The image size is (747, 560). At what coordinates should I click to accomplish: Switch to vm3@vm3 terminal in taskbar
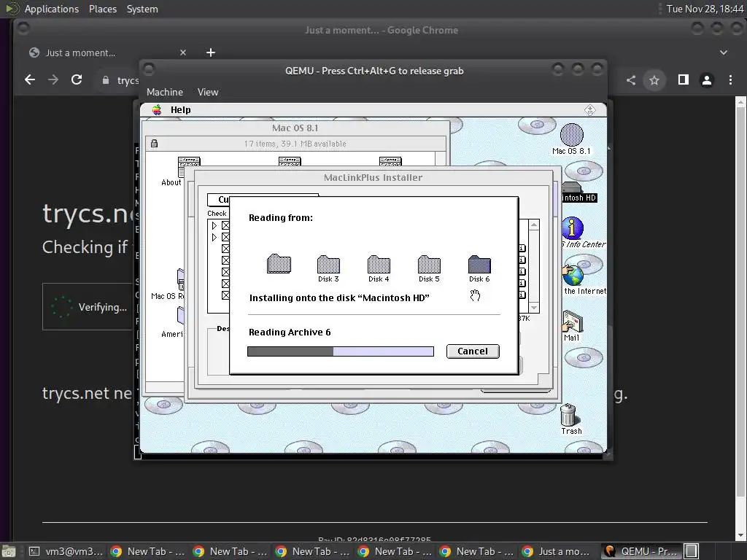click(66, 551)
